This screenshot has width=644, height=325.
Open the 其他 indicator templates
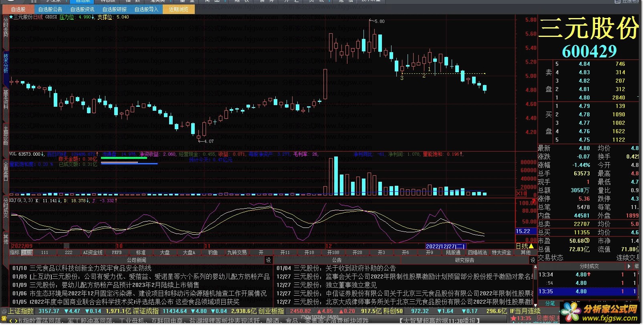[x=525, y=253]
